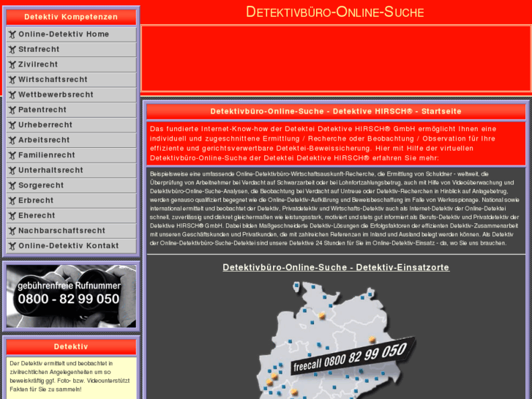Image resolution: width=532 pixels, height=399 pixels.
Task: Open the Online-Detektiv Kontakt link
Action: (x=71, y=246)
